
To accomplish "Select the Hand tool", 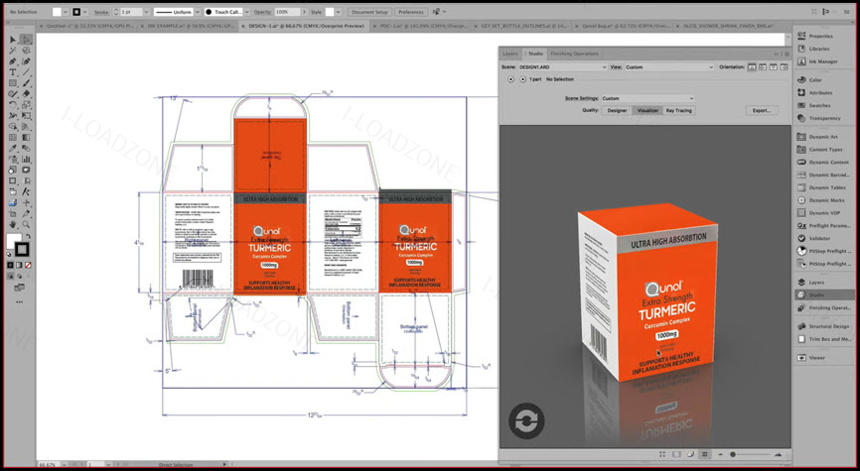I will click(13, 224).
